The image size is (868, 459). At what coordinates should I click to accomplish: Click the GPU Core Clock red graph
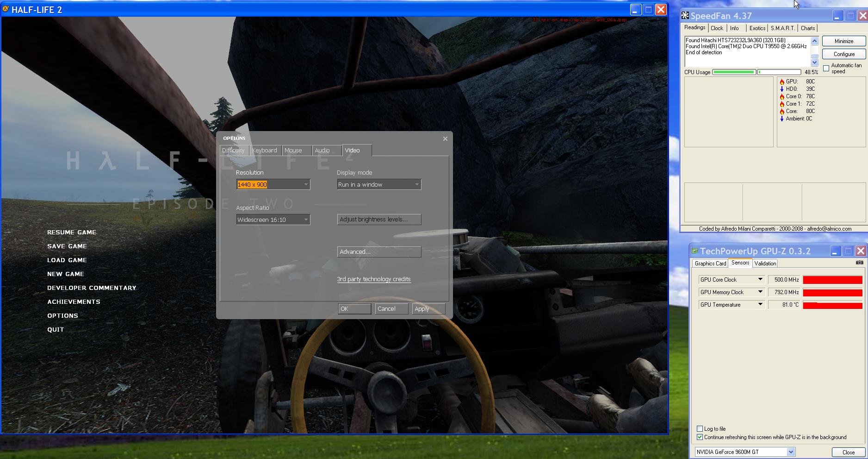832,280
